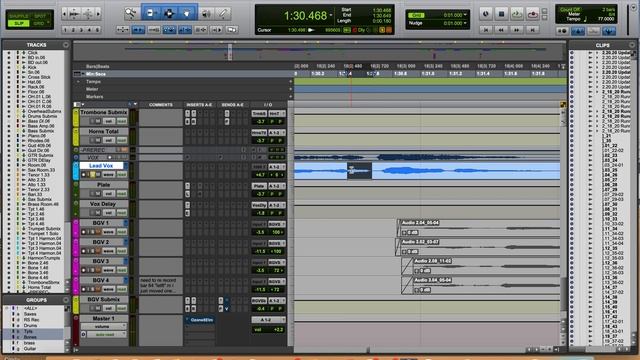Solo the Lead Vox track
640x360 pixels.
point(92,175)
